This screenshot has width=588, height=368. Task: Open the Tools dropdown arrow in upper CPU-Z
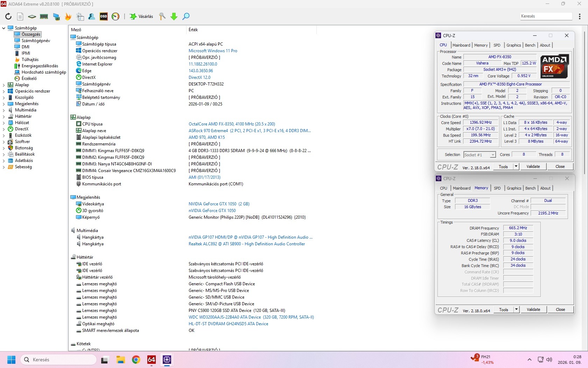516,166
